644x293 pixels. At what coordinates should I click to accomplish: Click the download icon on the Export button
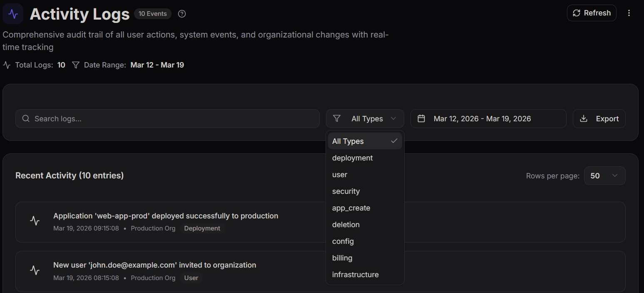click(583, 118)
